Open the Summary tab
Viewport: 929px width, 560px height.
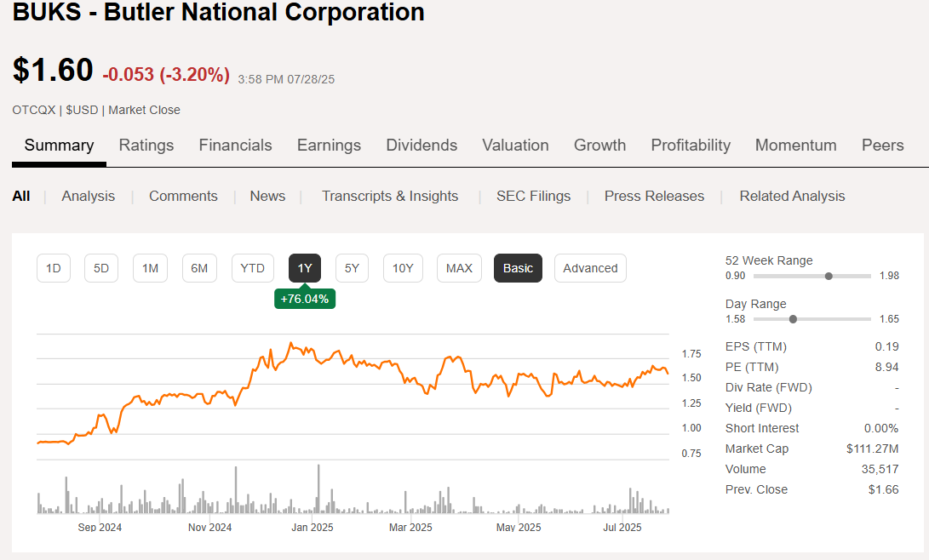[59, 146]
